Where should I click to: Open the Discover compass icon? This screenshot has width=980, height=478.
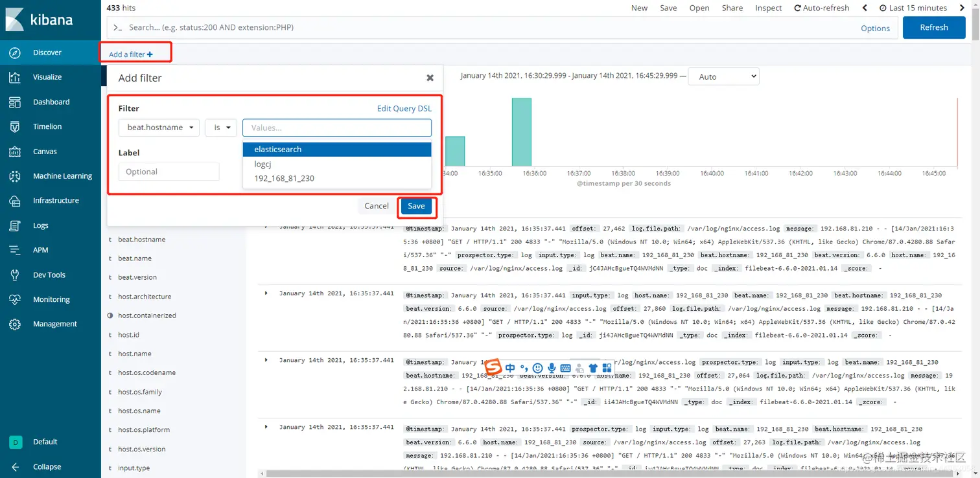16,52
